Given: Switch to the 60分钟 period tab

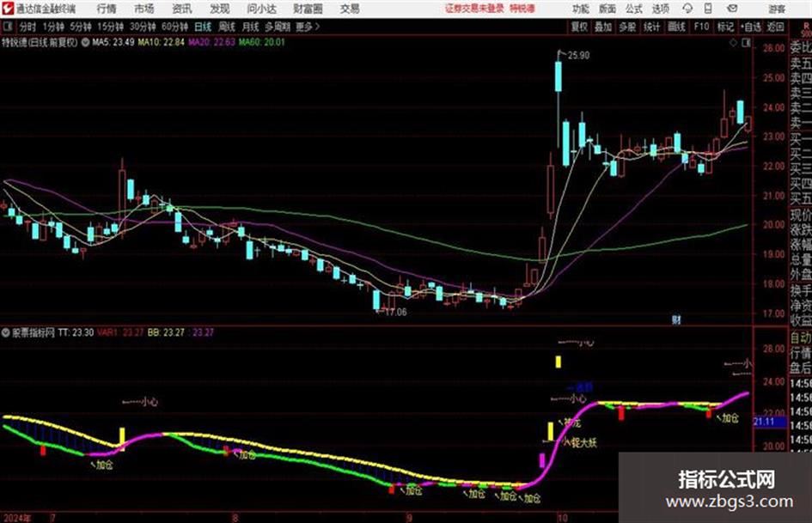Looking at the screenshot, I should tap(174, 27).
